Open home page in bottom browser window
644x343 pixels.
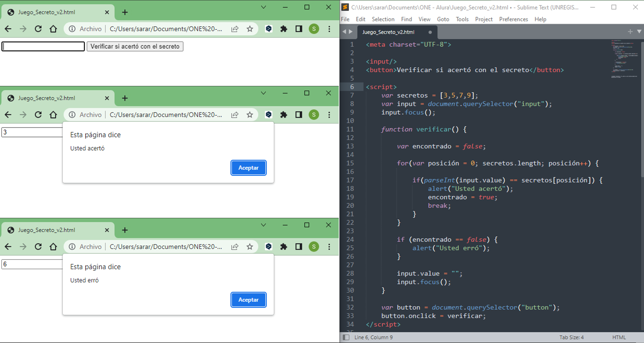click(53, 247)
